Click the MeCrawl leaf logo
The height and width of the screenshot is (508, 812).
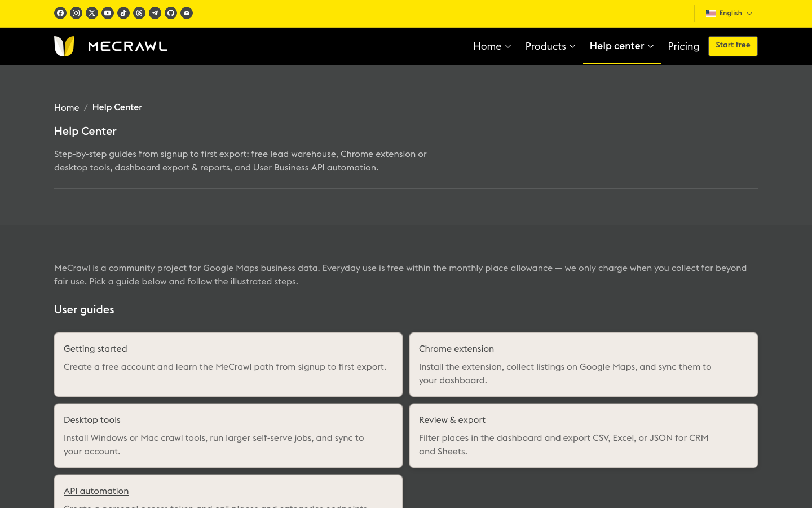[x=64, y=46]
